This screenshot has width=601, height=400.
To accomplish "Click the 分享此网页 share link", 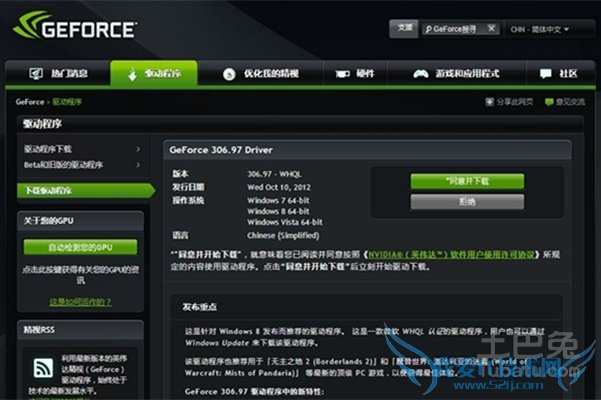I will 515,102.
